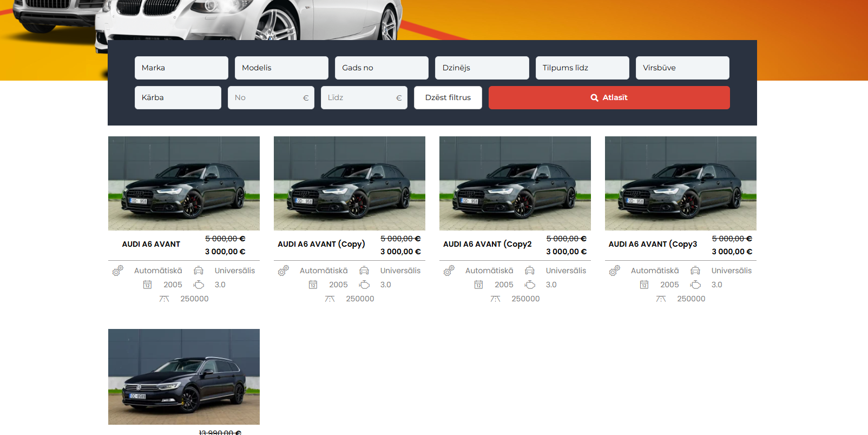Screen dimensions: 868x435
Task: Open the Virsbūve body type dropdown
Action: [x=682, y=68]
